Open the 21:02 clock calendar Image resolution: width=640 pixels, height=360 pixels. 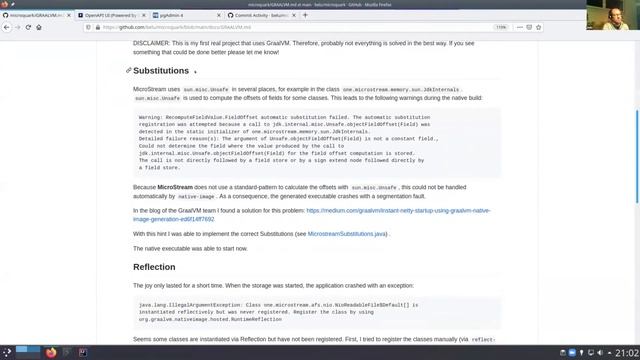coord(627,353)
